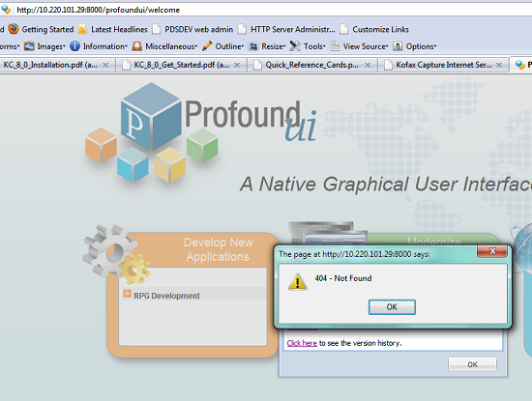Click the '404 - Not Found' message text

click(343, 278)
